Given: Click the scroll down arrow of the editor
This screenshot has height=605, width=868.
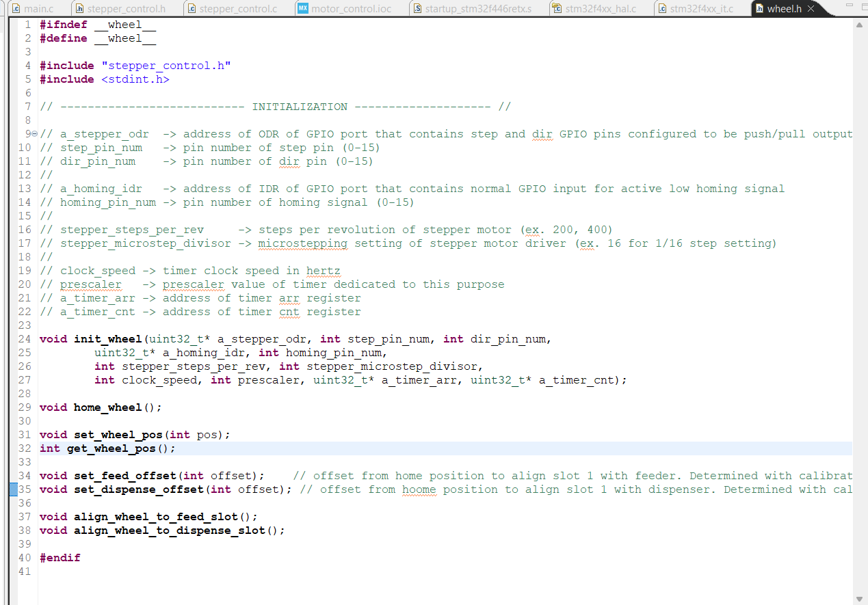Looking at the screenshot, I should [860, 597].
